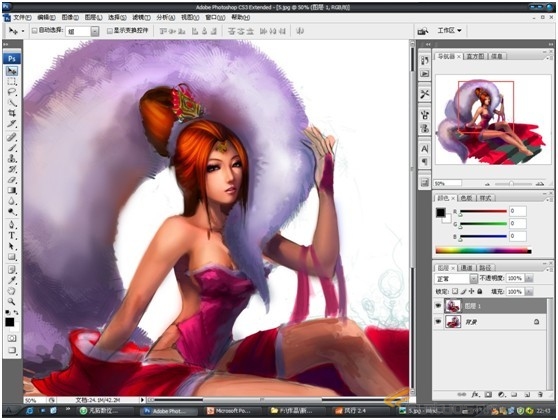Select the Rectangle shape tool
The image size is (558, 420).
point(12,257)
